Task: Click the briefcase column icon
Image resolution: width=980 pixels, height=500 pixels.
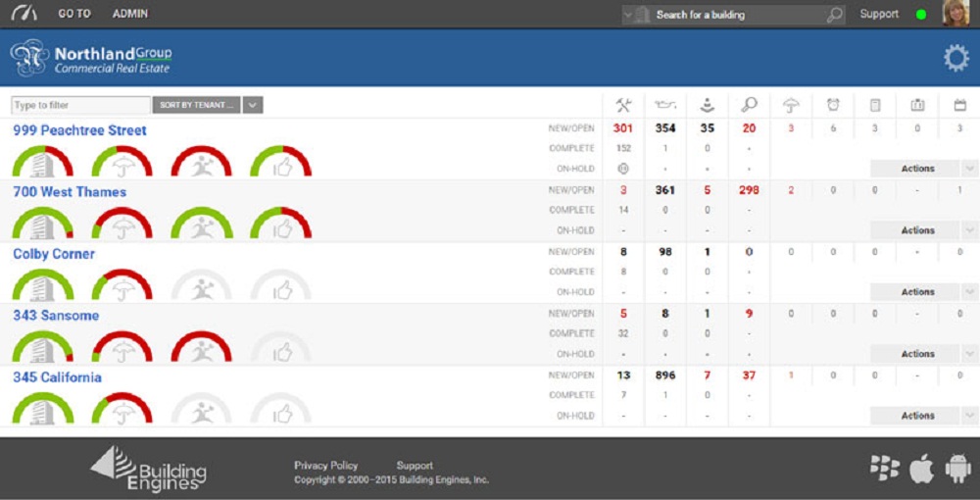Action: pos(917,105)
